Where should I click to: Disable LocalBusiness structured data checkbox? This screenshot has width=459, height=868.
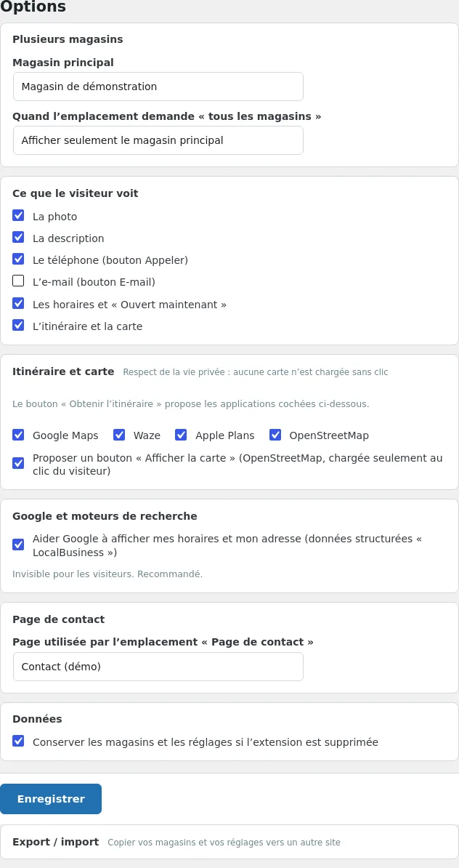point(18,544)
